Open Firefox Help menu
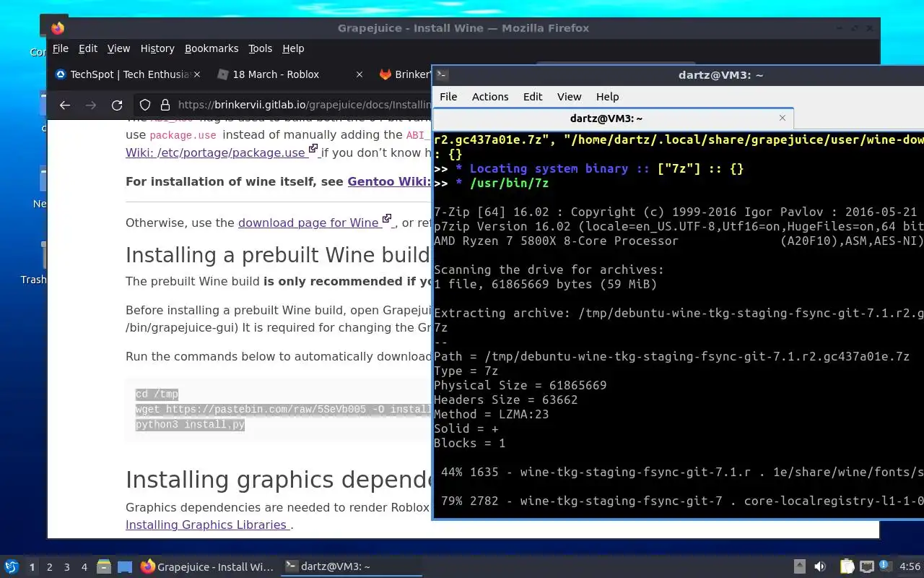The height and width of the screenshot is (578, 924). pyautogui.click(x=293, y=48)
